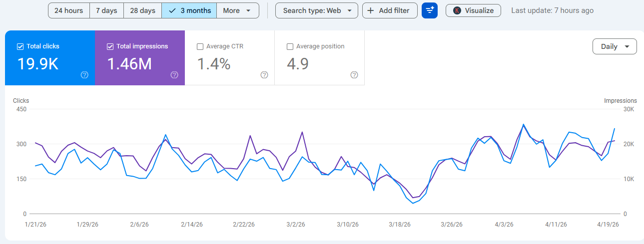Open the Daily granularity dropdown
This screenshot has width=644, height=244.
coord(615,46)
